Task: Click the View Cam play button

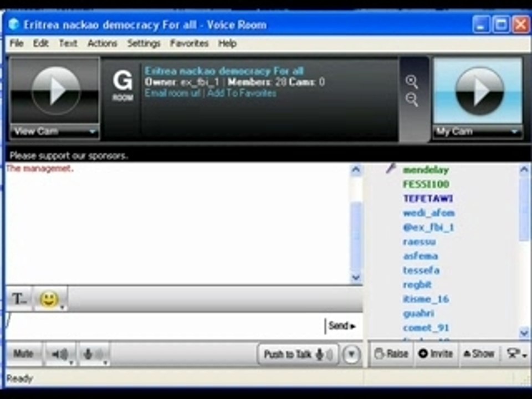Action: [x=56, y=90]
